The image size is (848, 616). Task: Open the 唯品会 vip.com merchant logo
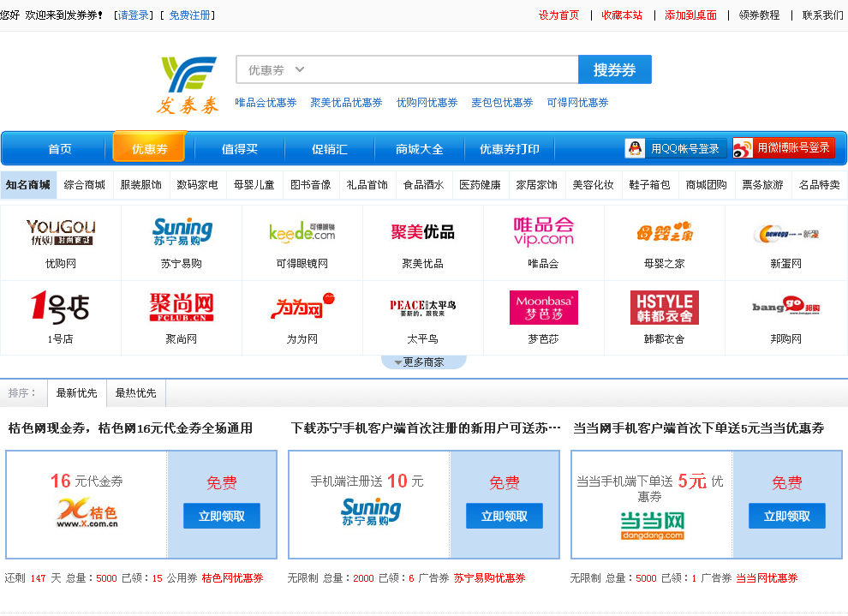(543, 232)
